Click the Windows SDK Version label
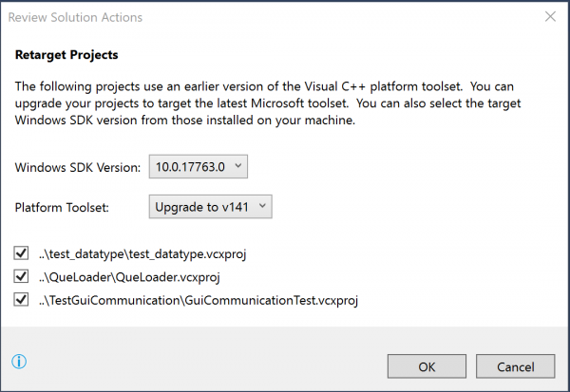This screenshot has width=570, height=392. click(78, 167)
